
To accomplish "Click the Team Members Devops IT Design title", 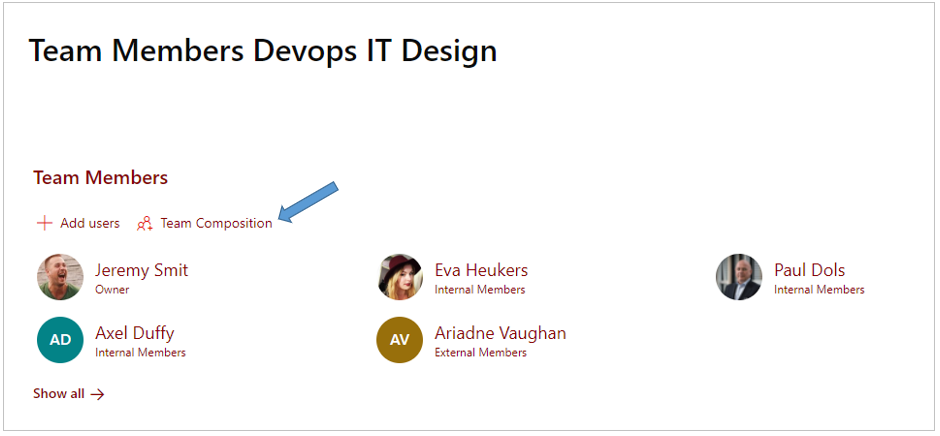I will pyautogui.click(x=263, y=50).
